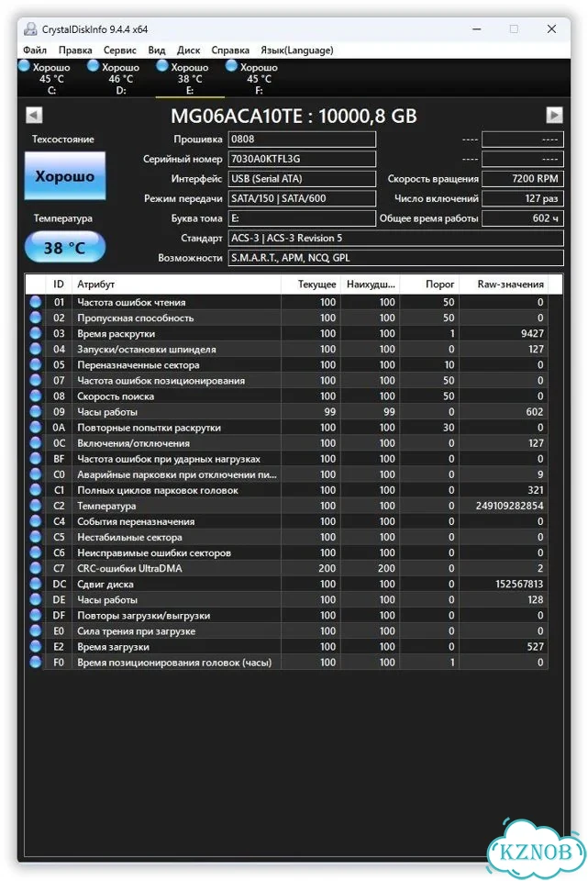Click status icon for attribute 07
The image size is (588, 881).
click(x=36, y=380)
